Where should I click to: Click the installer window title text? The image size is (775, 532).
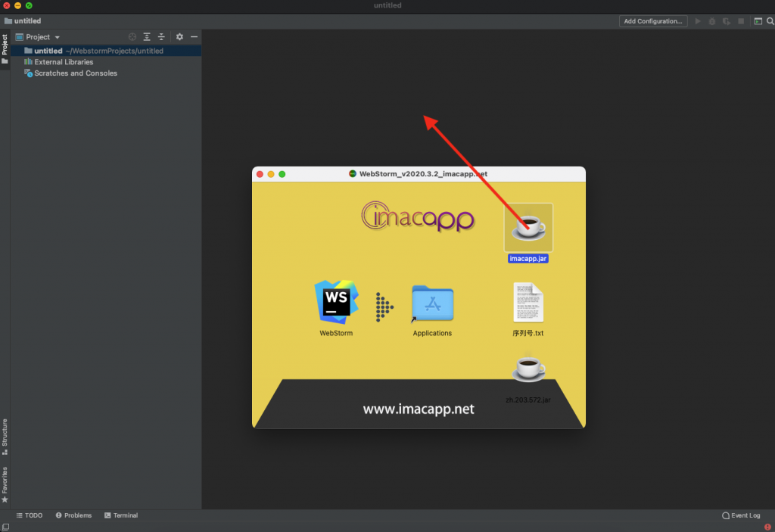coord(423,174)
